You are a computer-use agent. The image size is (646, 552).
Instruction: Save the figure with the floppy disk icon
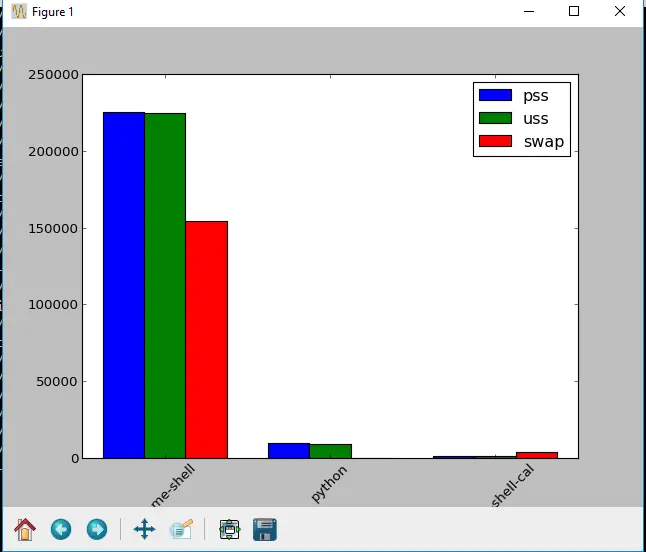click(265, 529)
